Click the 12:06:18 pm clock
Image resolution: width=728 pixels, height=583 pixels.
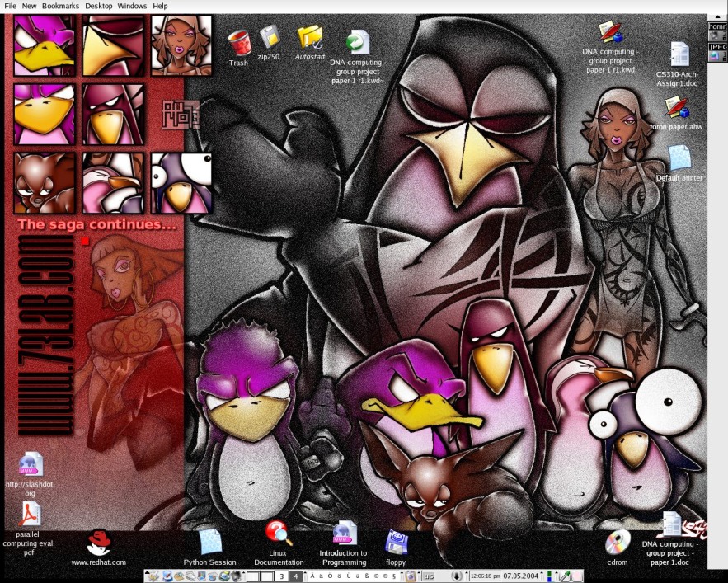pos(485,576)
